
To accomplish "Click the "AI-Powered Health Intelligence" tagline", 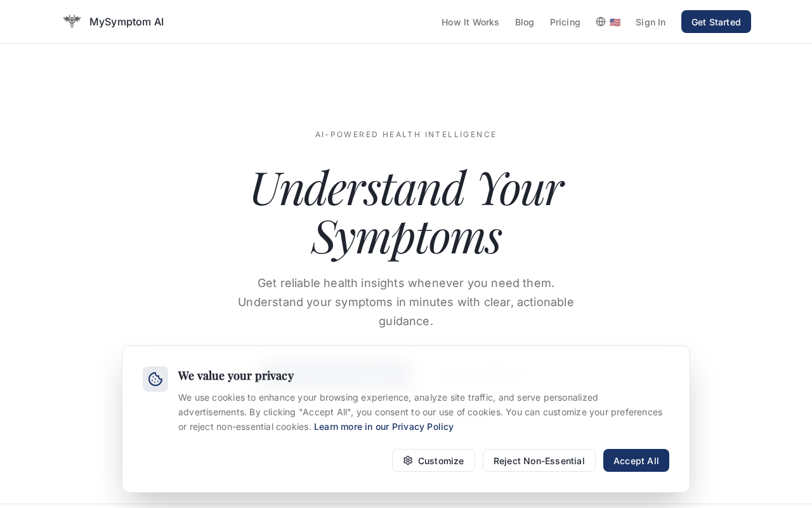I will 406,135.
